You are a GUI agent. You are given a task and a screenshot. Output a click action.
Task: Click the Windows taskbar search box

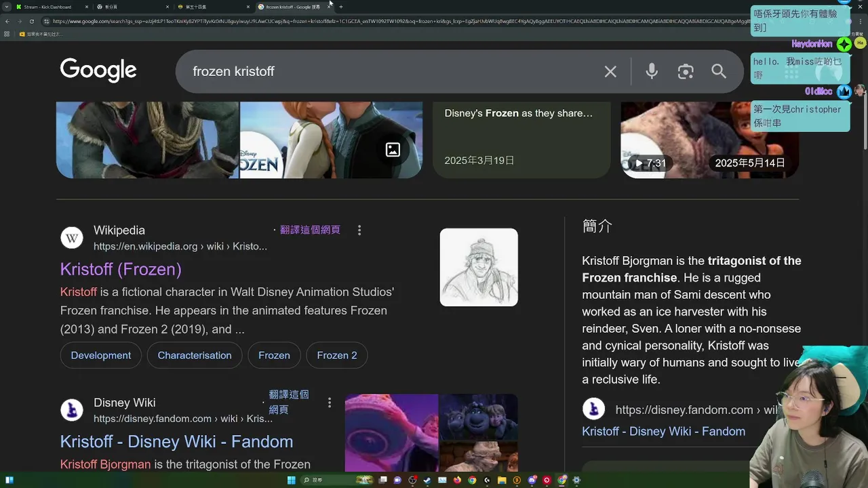coord(337,480)
